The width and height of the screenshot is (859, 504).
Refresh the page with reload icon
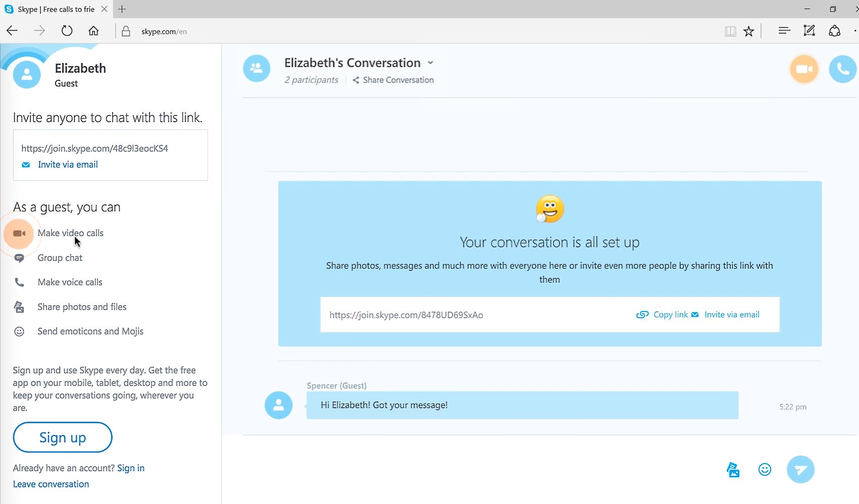[x=67, y=31]
